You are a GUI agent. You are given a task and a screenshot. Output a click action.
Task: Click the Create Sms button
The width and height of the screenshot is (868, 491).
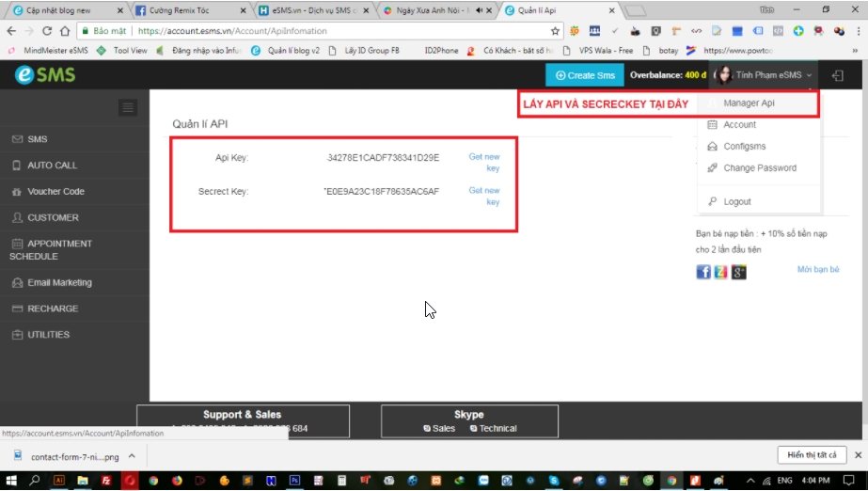[584, 75]
